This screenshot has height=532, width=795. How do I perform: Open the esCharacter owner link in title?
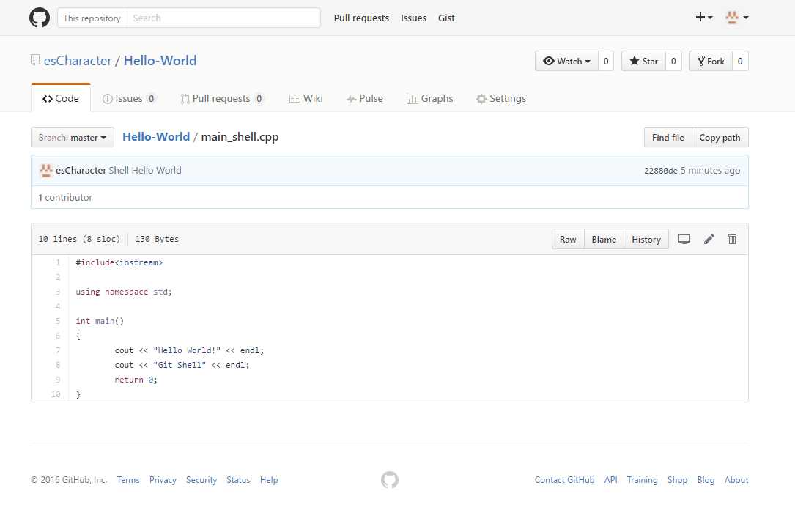click(78, 61)
